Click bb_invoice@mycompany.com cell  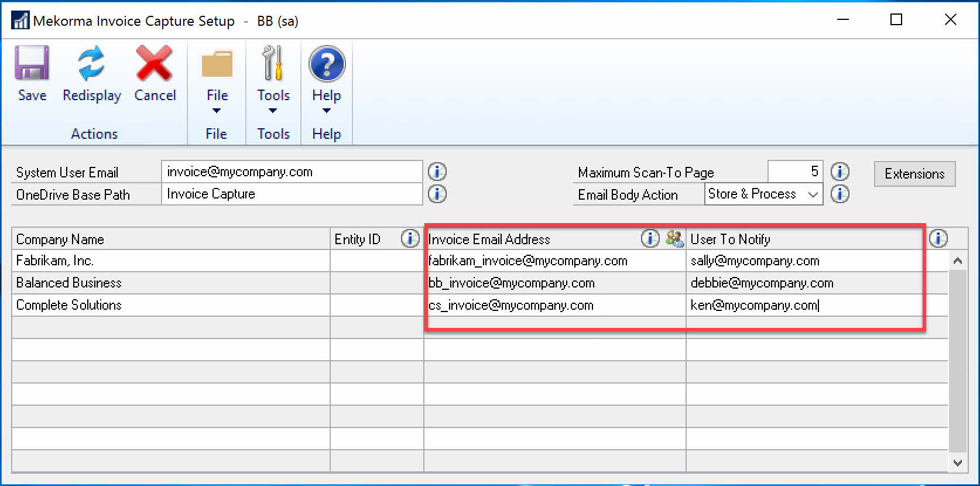pos(555,283)
